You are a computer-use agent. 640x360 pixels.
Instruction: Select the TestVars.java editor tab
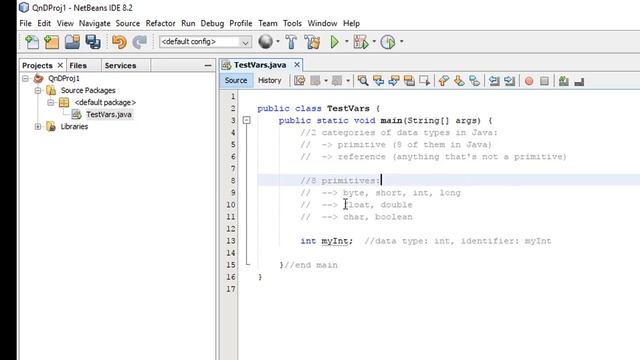point(260,65)
